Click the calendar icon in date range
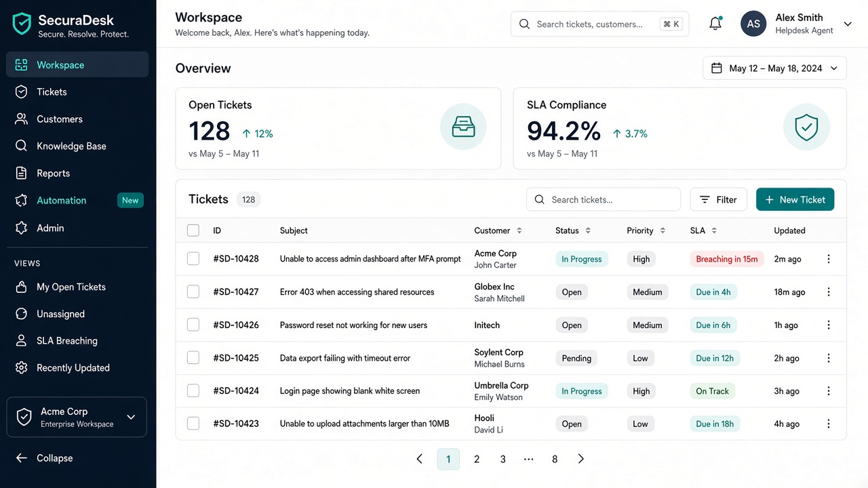The image size is (868, 488). (717, 68)
